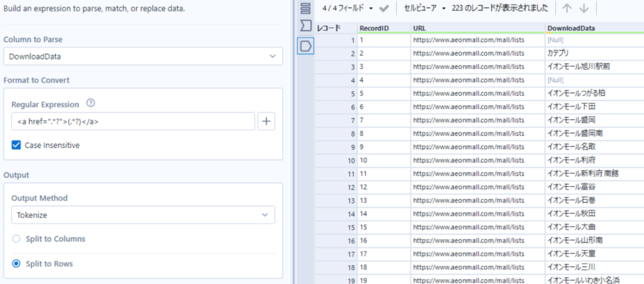Click the レコード column header
Image resolution: width=644 pixels, height=284 pixels.
point(336,28)
